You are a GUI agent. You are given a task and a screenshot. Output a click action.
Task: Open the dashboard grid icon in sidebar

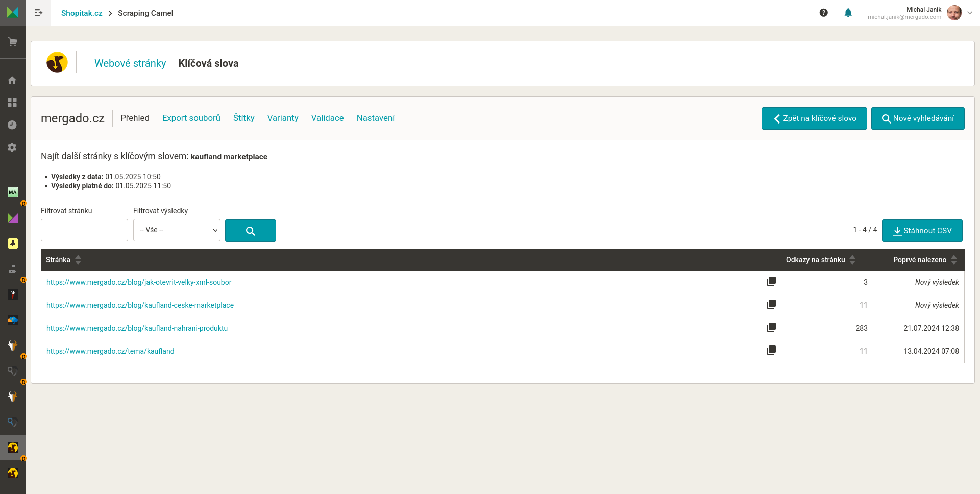tap(12, 103)
